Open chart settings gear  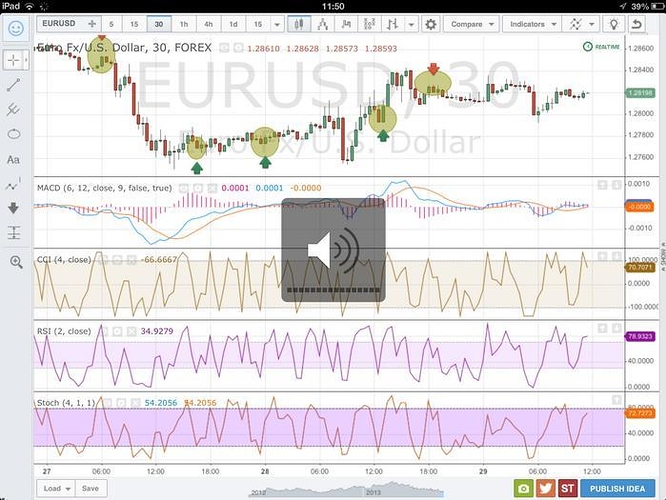pos(430,24)
